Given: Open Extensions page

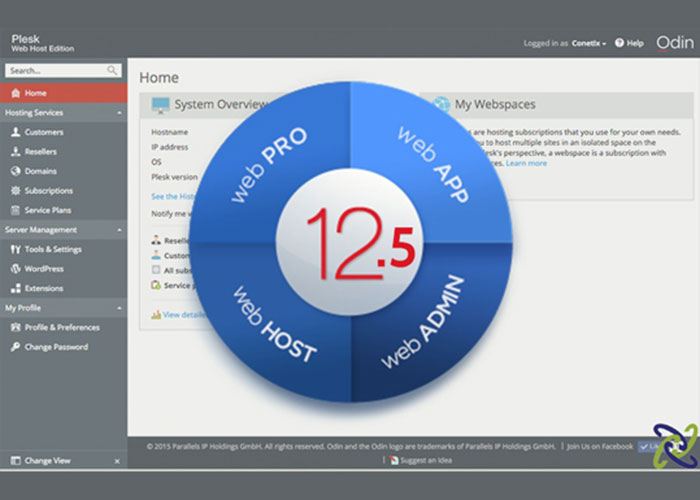Looking at the screenshot, I should tap(44, 288).
